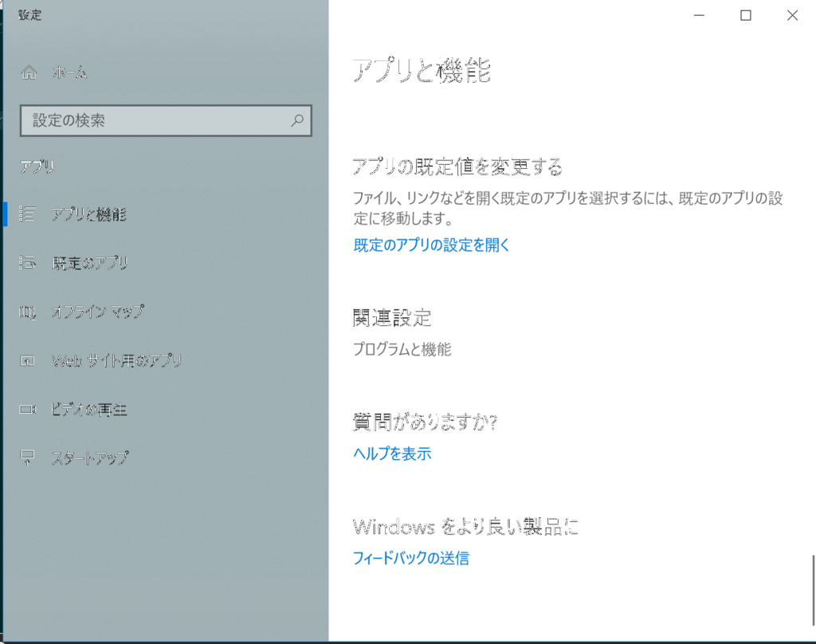The width and height of the screenshot is (816, 644).
Task: Open オフライン マップ settings page
Action: click(98, 312)
